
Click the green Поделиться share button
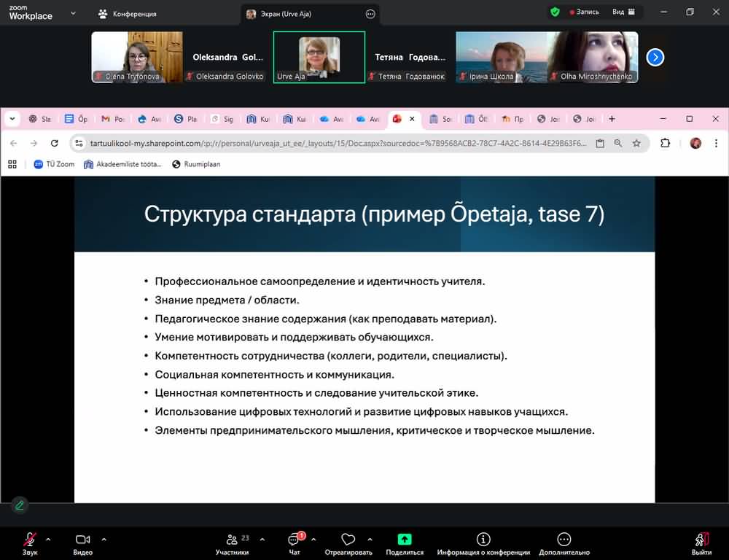(x=404, y=540)
